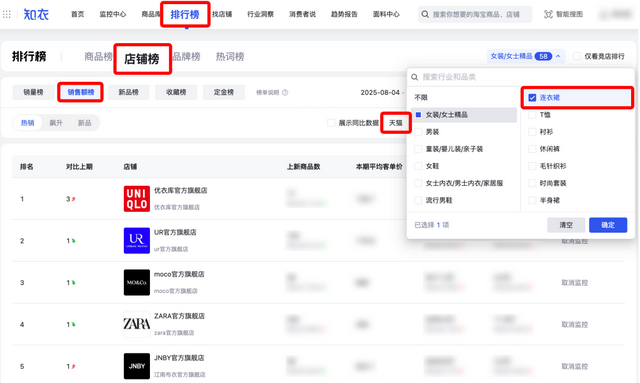Collapse the 女装/女士精品 category dropdown
This screenshot has width=640, height=383.
coord(526,56)
